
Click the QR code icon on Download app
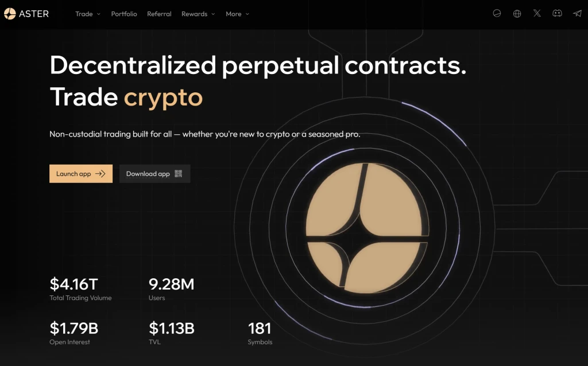[180, 173]
